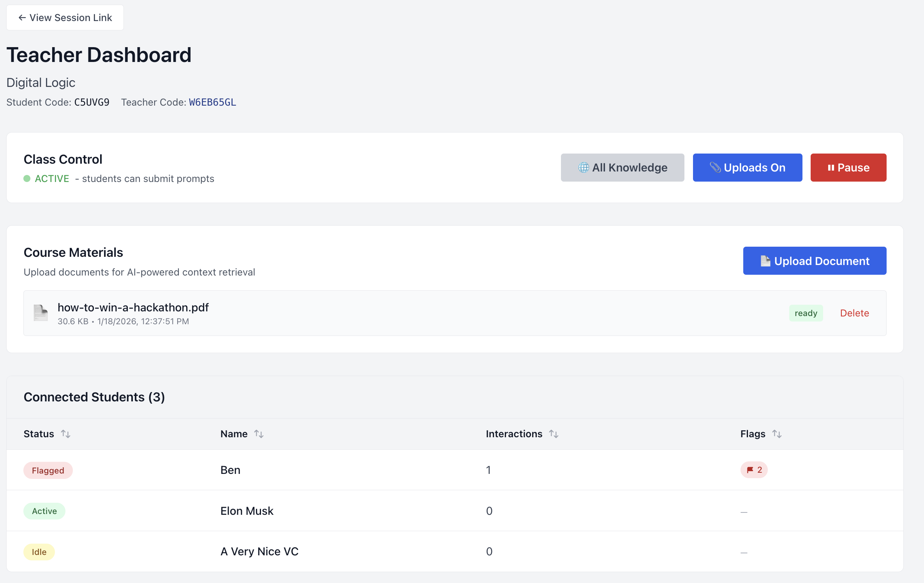Click the Student Code C5UVG9

[92, 102]
